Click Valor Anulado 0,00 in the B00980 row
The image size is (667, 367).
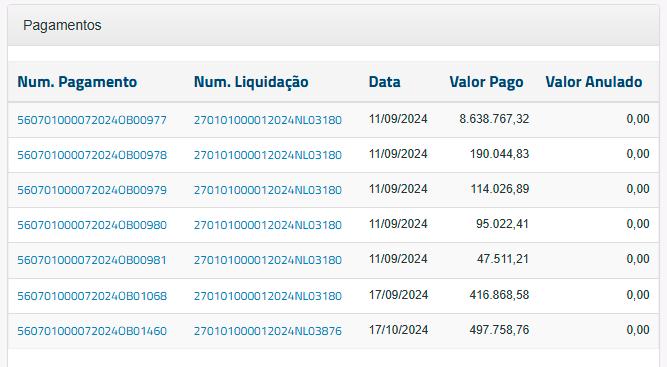click(x=638, y=224)
